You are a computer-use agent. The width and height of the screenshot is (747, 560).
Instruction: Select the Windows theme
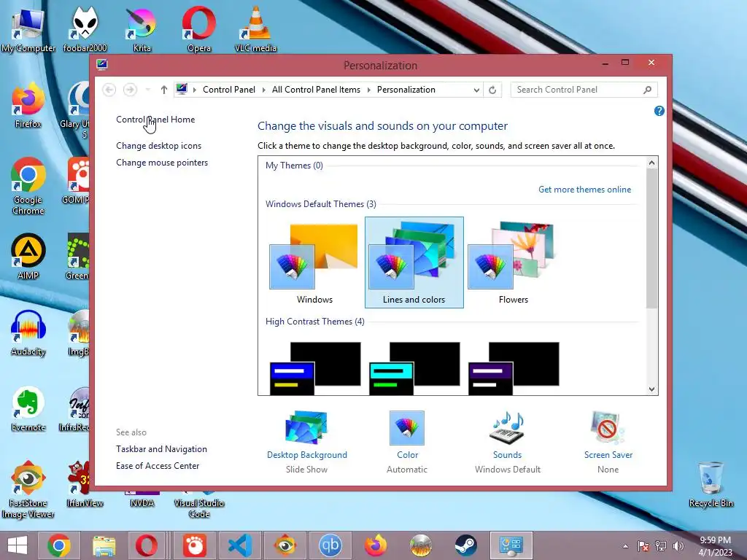tap(314, 262)
